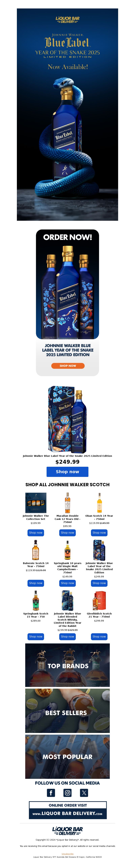
Task: Shop now for Balvenie Scotch 14 Year
Action: pos(36,583)
